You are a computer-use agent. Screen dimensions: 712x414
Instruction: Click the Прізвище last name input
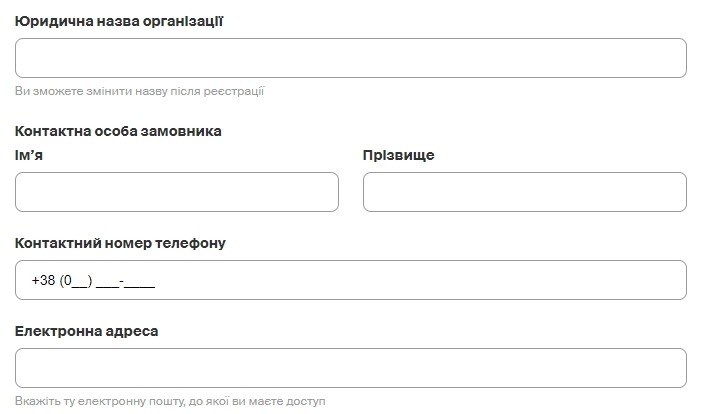click(x=524, y=192)
